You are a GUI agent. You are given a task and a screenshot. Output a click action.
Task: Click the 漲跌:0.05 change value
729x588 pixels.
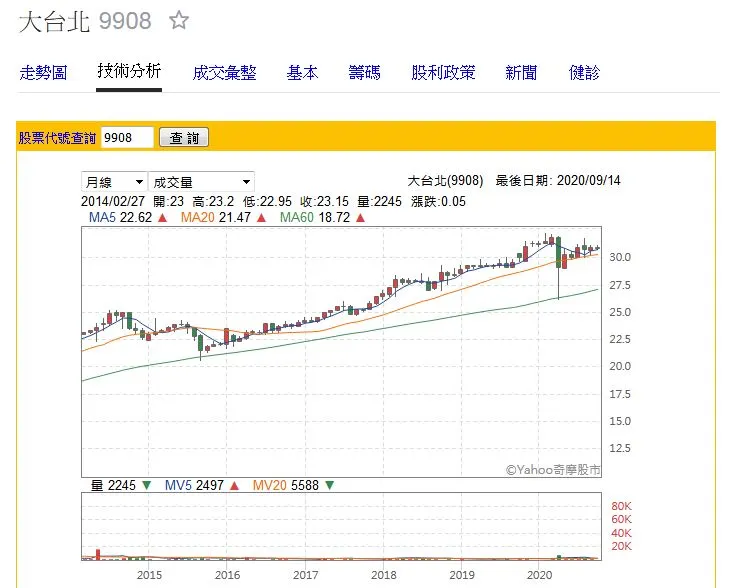[x=438, y=202]
